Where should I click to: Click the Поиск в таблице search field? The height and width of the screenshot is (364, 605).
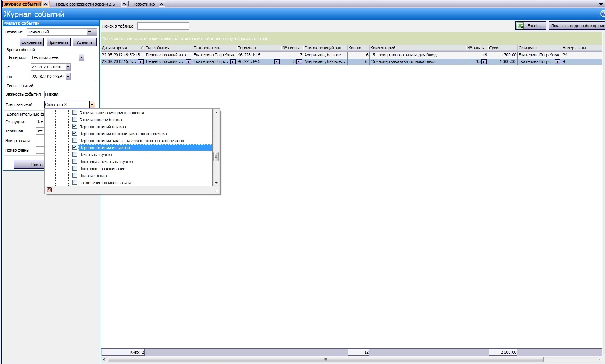[x=163, y=26]
